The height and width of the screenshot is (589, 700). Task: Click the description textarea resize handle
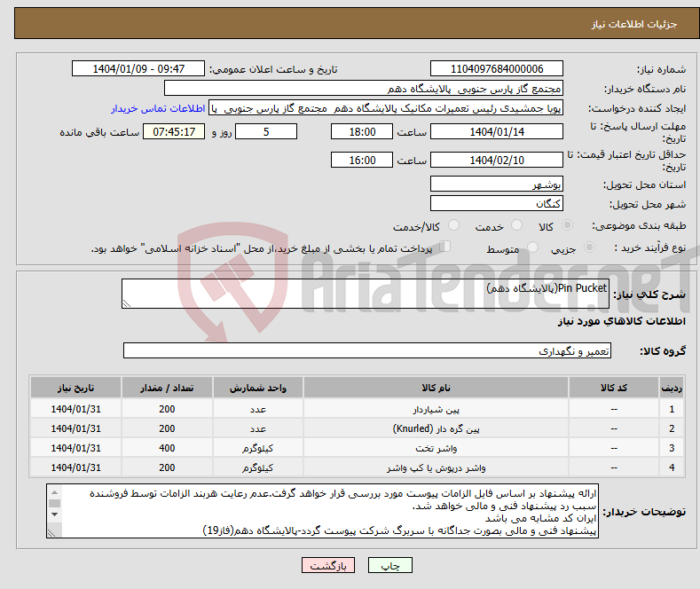(x=127, y=303)
